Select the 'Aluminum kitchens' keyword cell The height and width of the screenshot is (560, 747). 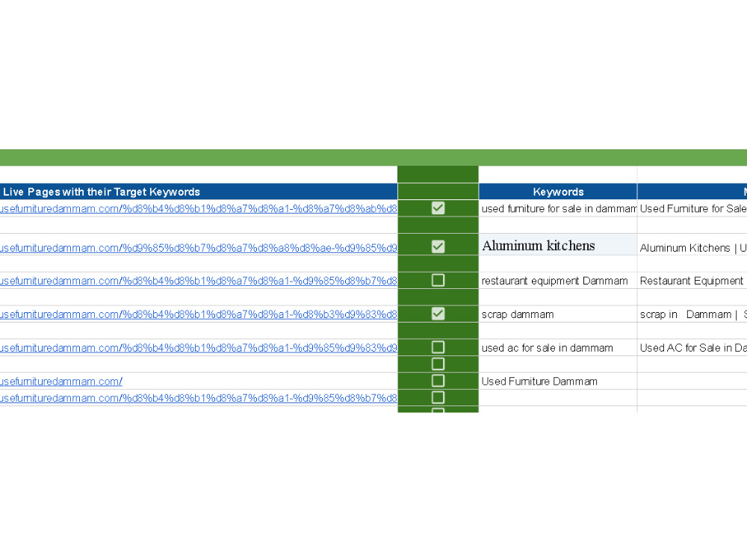pyautogui.click(x=558, y=245)
